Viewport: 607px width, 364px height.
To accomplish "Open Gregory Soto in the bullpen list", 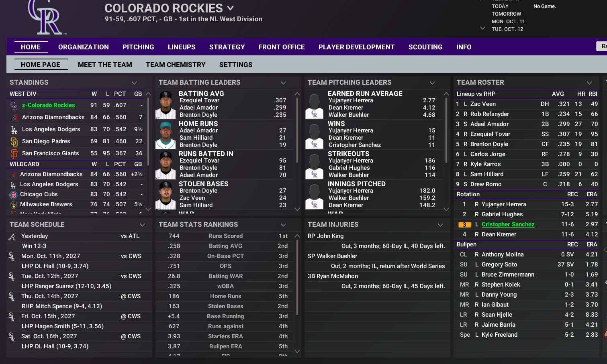I will pos(499,264).
